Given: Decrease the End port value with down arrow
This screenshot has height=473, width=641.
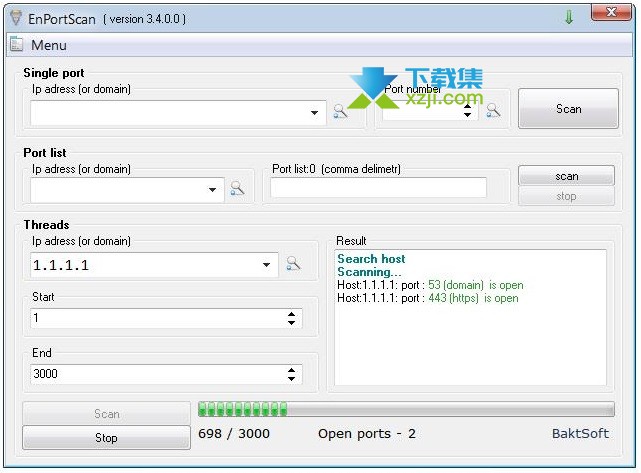Looking at the screenshot, I should click(291, 379).
